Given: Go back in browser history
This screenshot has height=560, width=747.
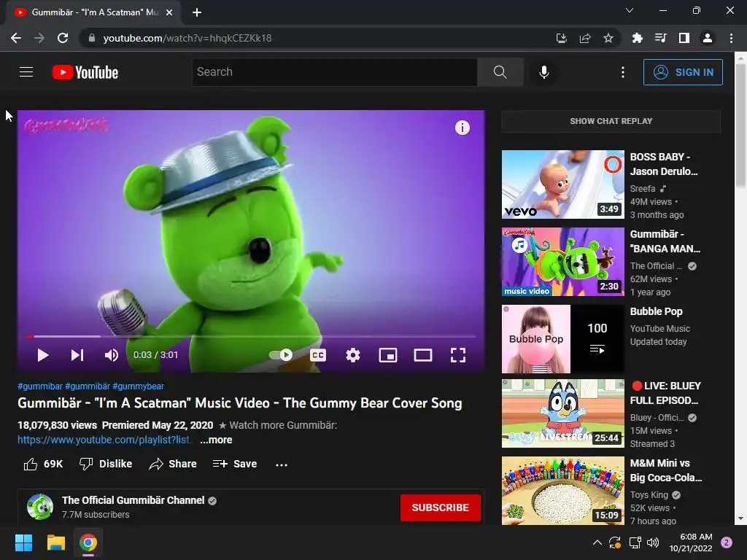Looking at the screenshot, I should pyautogui.click(x=16, y=38).
